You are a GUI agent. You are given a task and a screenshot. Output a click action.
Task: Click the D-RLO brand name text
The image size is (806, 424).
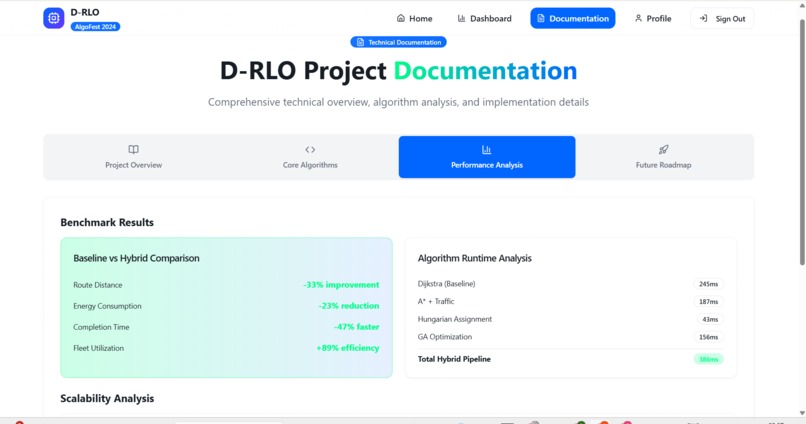click(x=85, y=12)
